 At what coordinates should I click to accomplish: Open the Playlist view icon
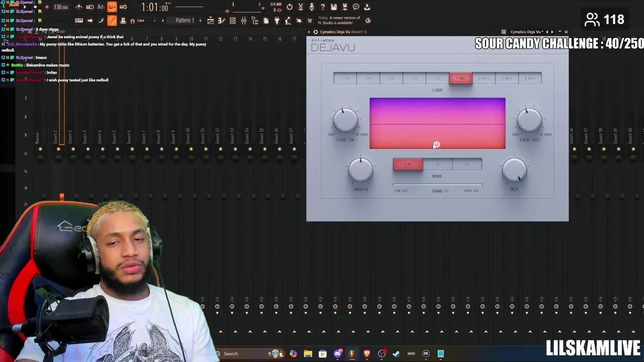pyautogui.click(x=211, y=21)
